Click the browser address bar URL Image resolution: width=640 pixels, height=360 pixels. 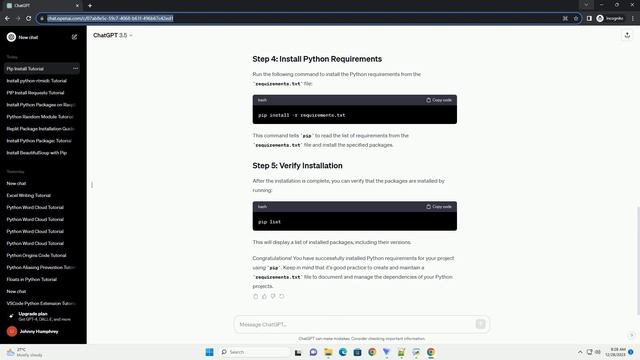pos(110,18)
